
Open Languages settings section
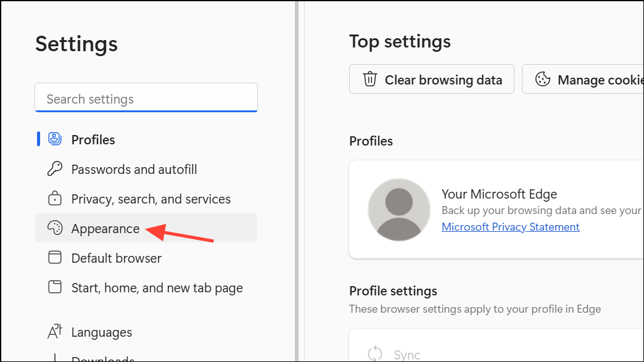pos(101,332)
